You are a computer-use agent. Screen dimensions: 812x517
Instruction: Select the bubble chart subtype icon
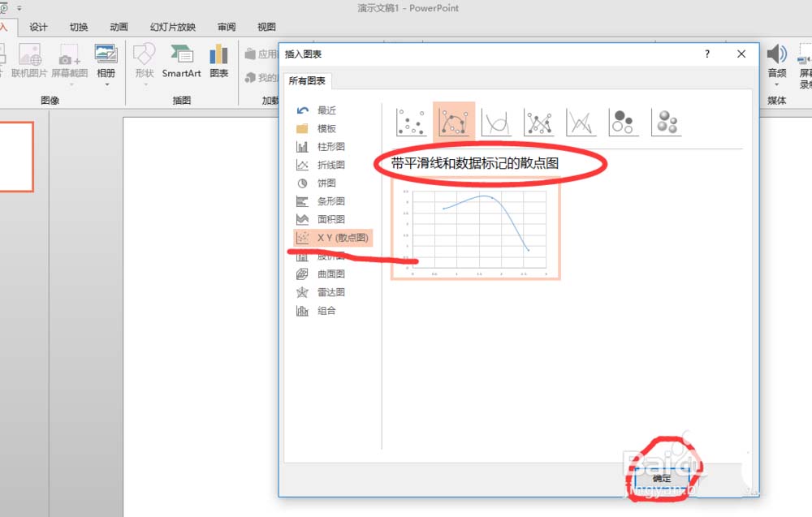[x=623, y=123]
